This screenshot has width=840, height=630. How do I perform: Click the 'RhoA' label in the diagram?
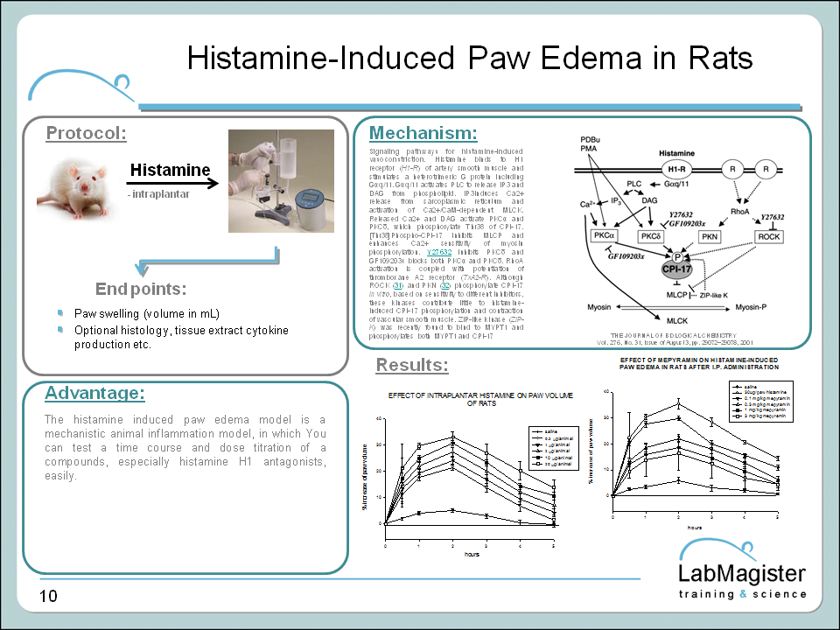[x=740, y=212]
